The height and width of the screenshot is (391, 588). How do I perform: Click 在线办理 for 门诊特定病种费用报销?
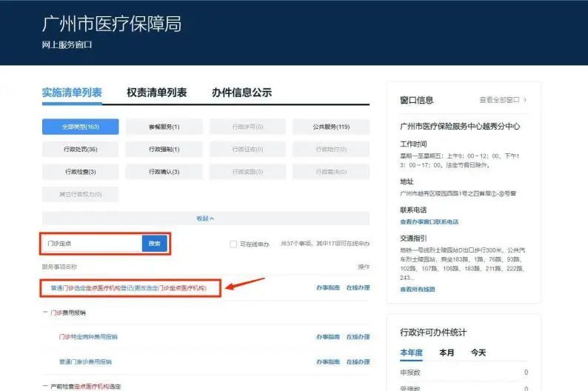click(x=358, y=337)
